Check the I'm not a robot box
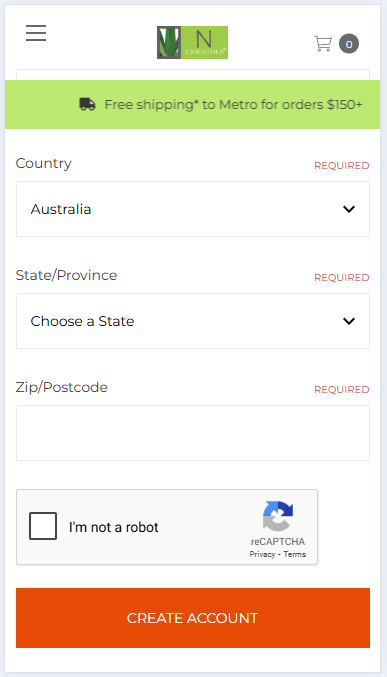The image size is (387, 677). [x=43, y=526]
